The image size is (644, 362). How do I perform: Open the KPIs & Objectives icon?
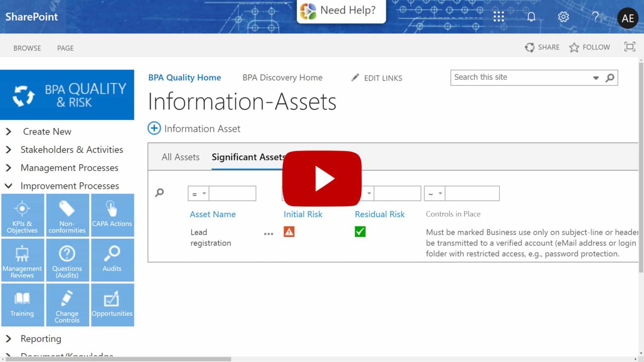click(x=23, y=215)
